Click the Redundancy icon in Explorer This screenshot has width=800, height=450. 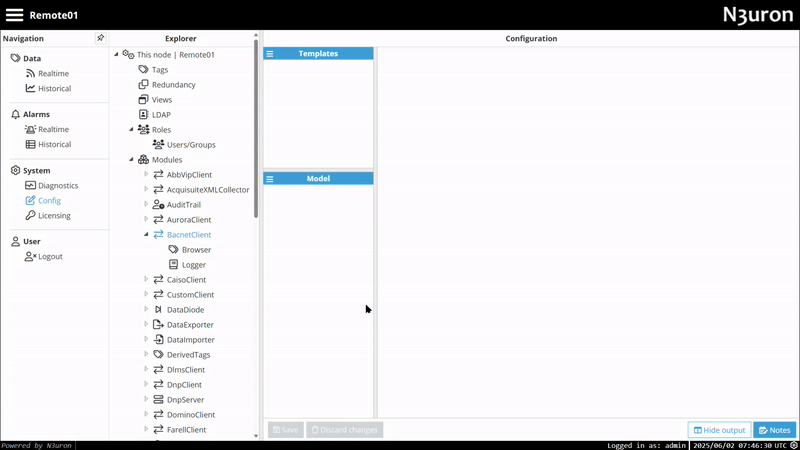143,84
